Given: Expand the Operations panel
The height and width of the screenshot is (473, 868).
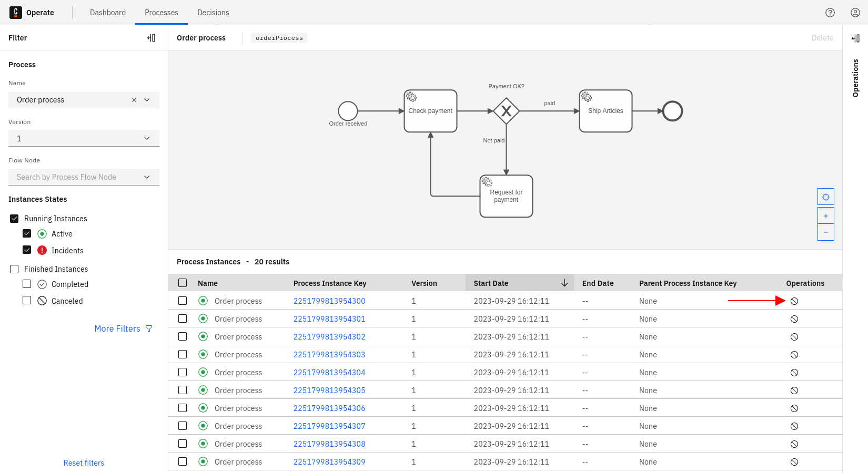Looking at the screenshot, I should point(856,37).
